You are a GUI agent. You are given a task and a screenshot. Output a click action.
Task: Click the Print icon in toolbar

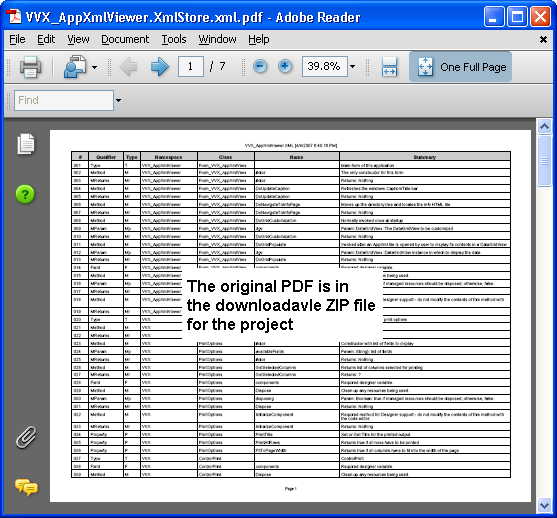tap(30, 66)
